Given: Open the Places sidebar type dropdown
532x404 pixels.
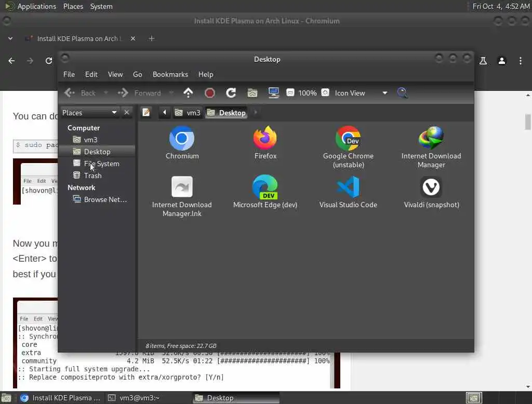Looking at the screenshot, I should point(90,113).
